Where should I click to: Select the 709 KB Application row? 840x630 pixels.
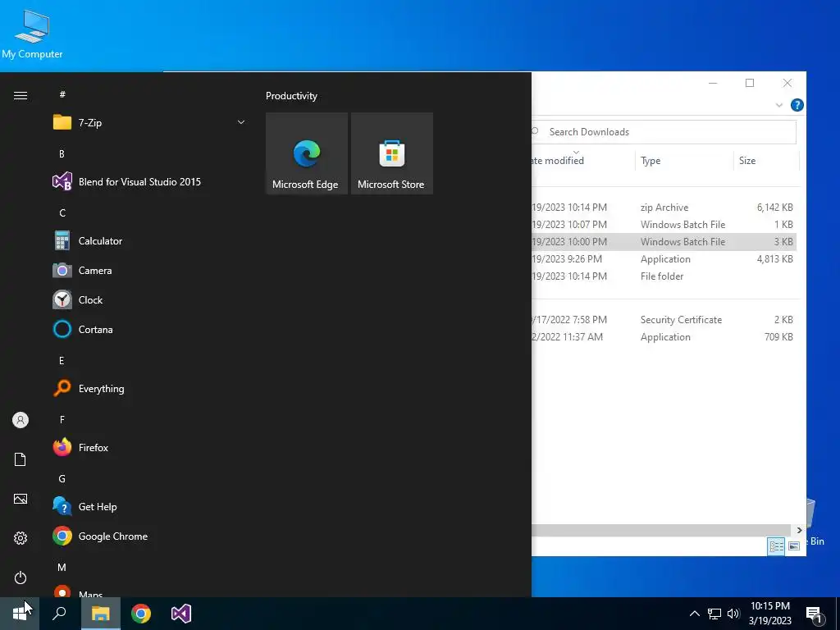coord(664,337)
